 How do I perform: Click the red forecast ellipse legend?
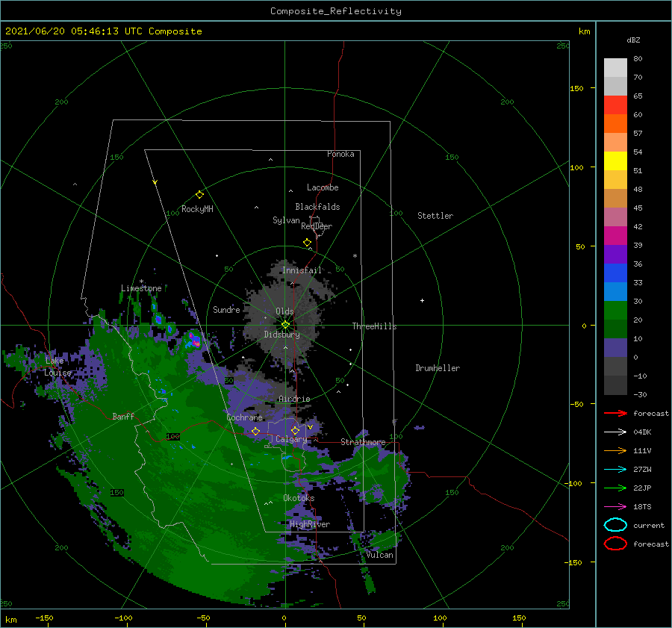[615, 544]
